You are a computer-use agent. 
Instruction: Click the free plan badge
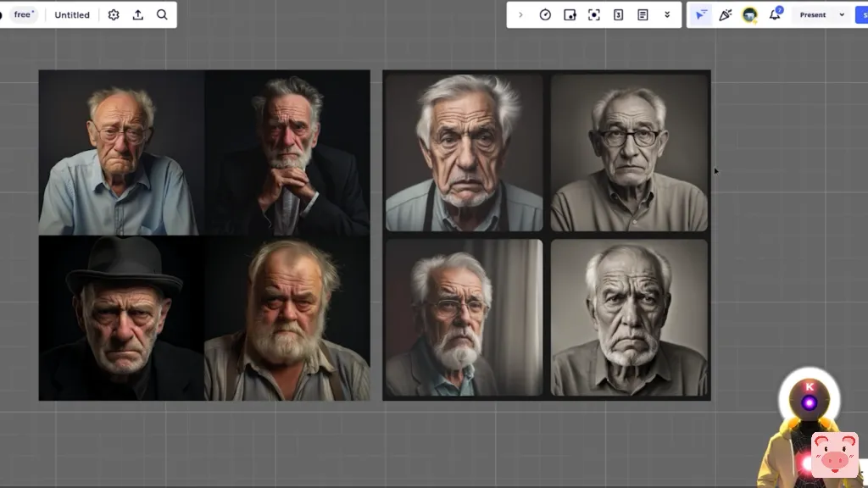24,15
